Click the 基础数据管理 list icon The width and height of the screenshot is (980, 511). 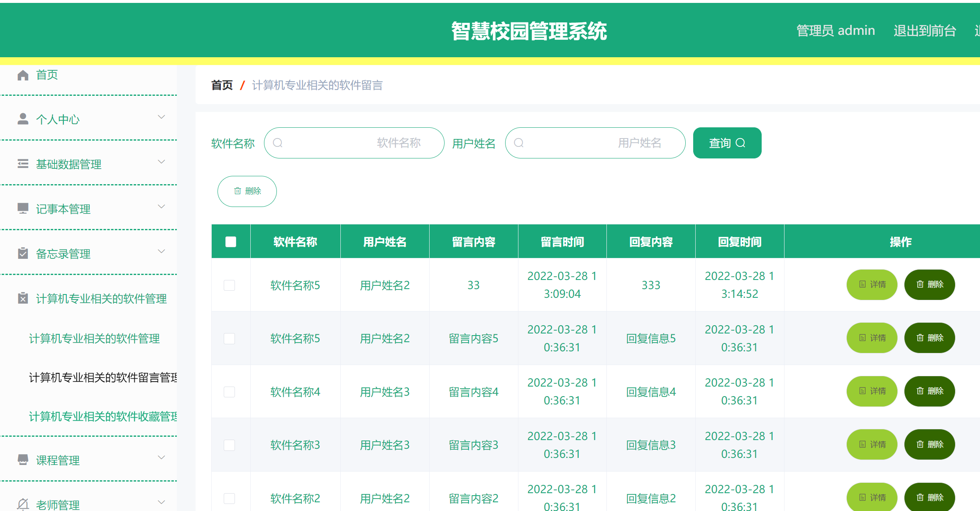coord(23,164)
